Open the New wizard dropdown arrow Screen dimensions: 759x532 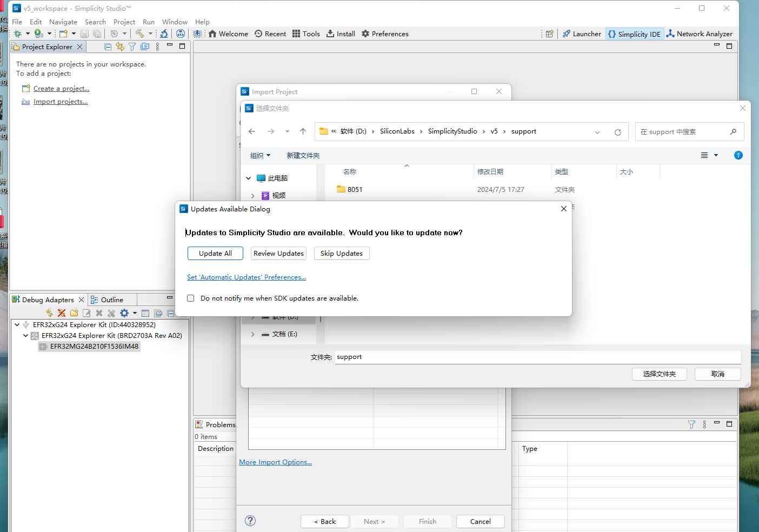click(x=74, y=34)
